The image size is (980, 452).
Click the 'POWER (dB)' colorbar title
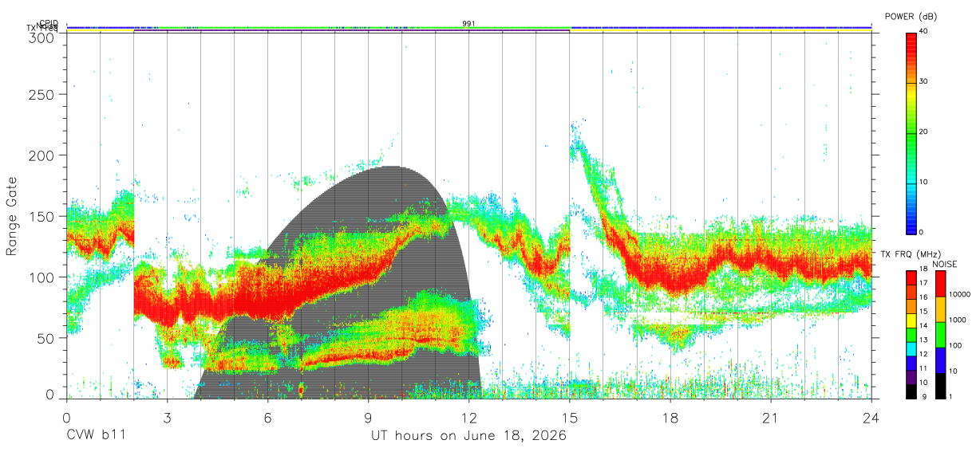[x=911, y=16]
